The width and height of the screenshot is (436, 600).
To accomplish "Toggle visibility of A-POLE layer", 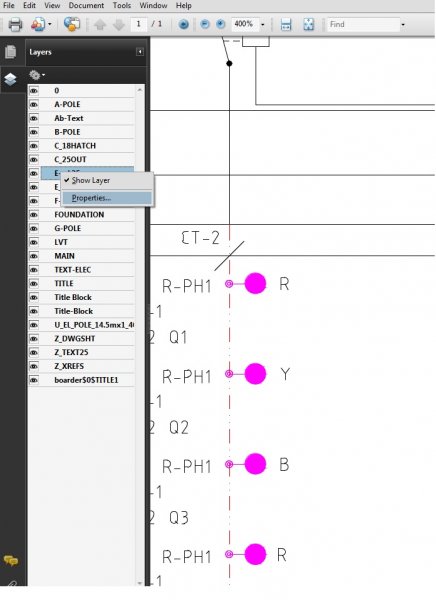I will tap(34, 104).
